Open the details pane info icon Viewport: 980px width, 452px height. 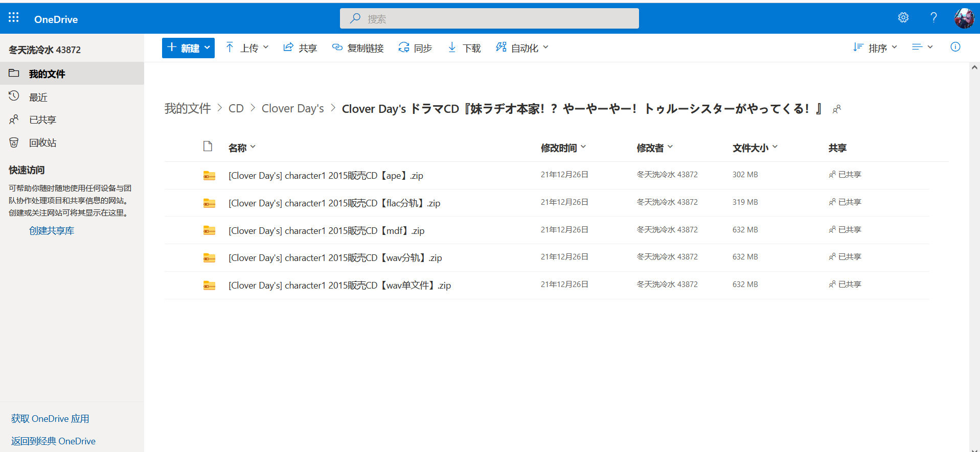[955, 47]
